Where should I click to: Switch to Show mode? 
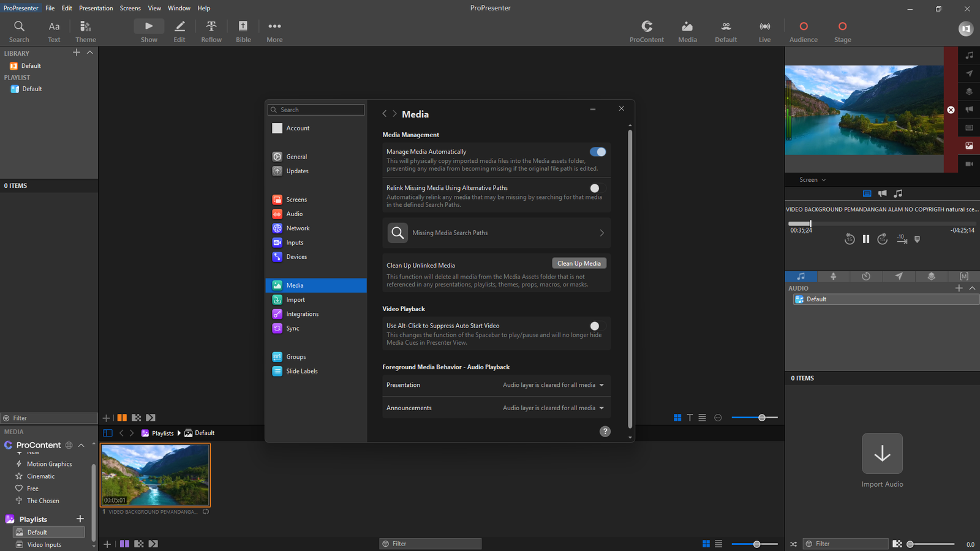(x=149, y=31)
